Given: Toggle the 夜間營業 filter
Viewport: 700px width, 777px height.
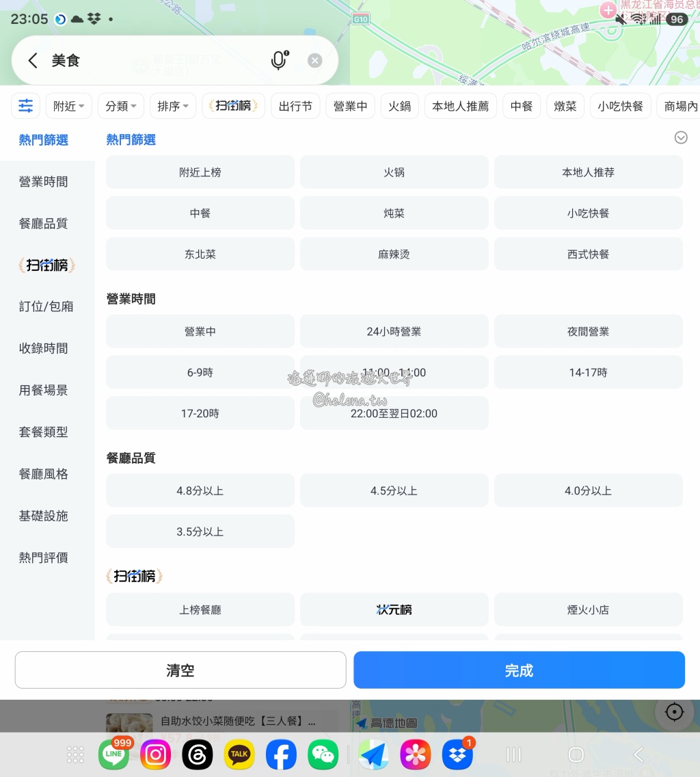Looking at the screenshot, I should pyautogui.click(x=588, y=331).
